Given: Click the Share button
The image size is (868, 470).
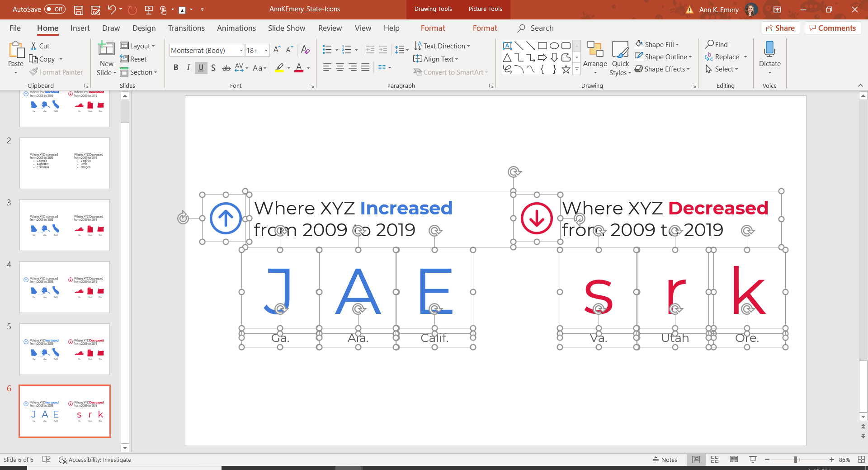Looking at the screenshot, I should 781,28.
